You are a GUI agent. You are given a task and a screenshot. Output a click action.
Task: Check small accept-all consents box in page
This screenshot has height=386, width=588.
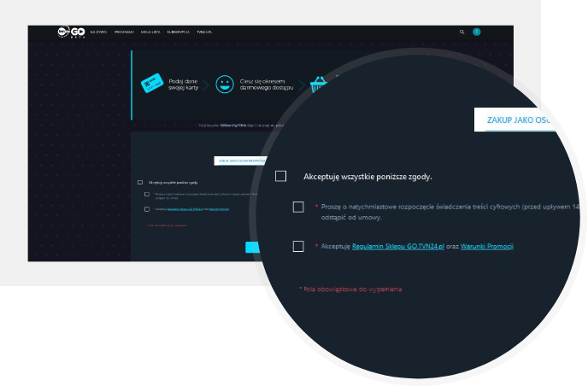(139, 183)
